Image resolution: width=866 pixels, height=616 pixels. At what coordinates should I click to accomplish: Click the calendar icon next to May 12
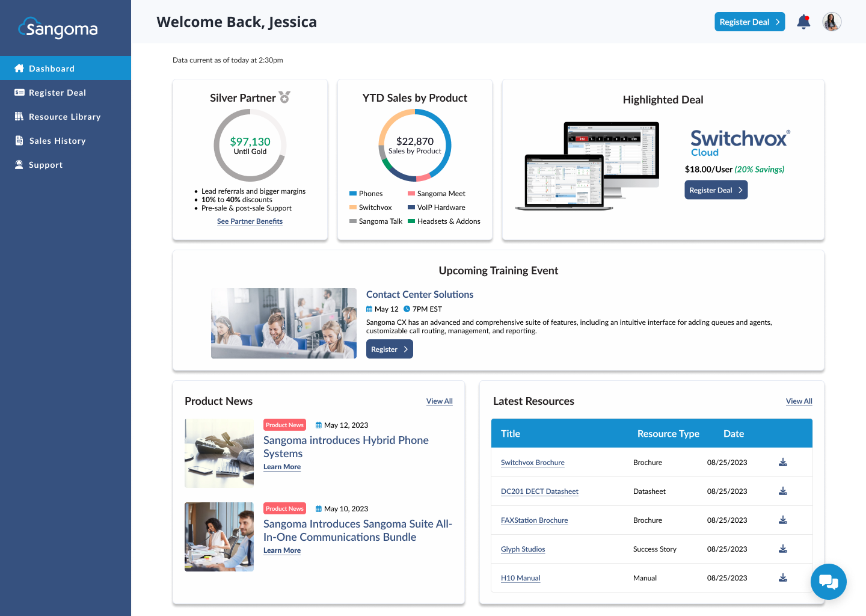(x=369, y=309)
